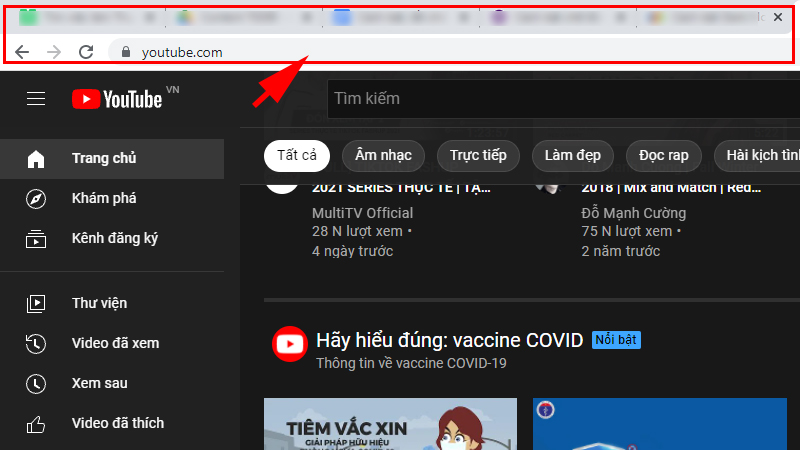Click the Hãy hiểu đúng: vaccine COVID heading
This screenshot has width=800, height=450.
click(449, 340)
